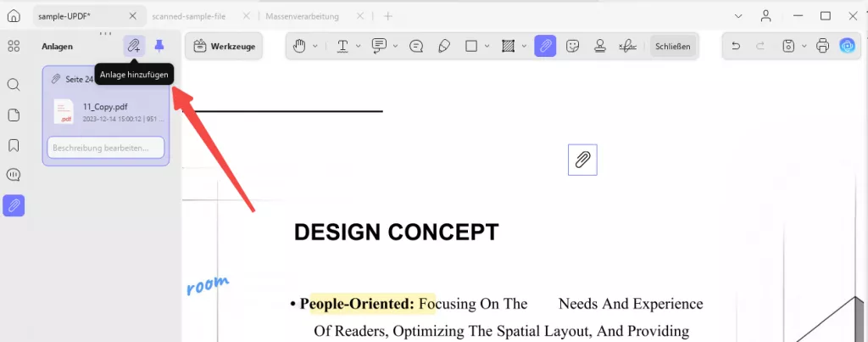Click the panel drag handle three dots
The width and height of the screenshot is (868, 342).
pyautogui.click(x=106, y=33)
